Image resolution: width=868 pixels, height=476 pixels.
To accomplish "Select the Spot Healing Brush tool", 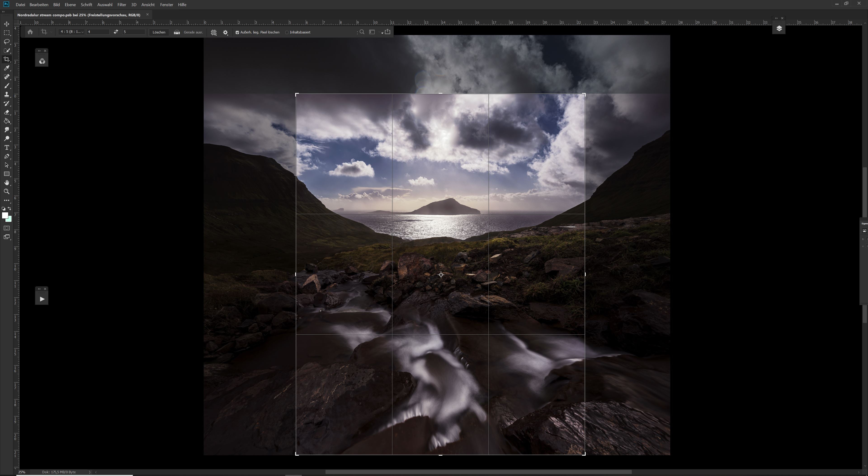I will [x=7, y=77].
